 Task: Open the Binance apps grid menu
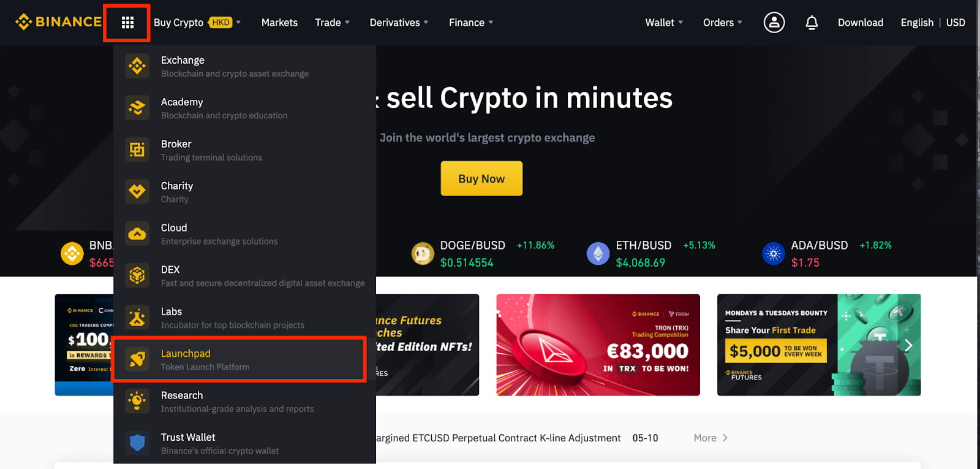(127, 23)
